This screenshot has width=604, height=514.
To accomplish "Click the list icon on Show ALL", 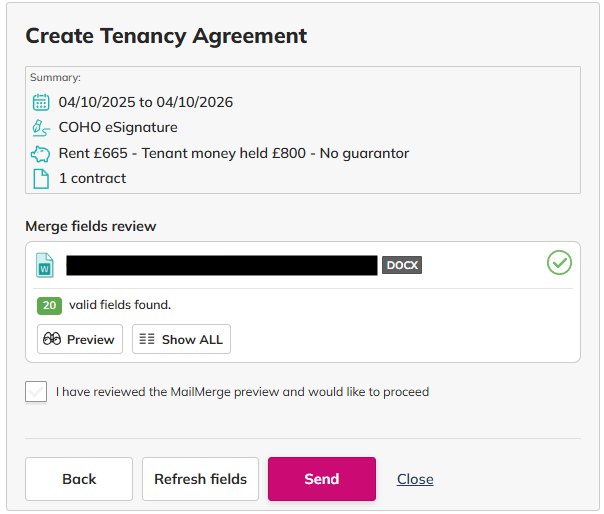I will click(147, 339).
